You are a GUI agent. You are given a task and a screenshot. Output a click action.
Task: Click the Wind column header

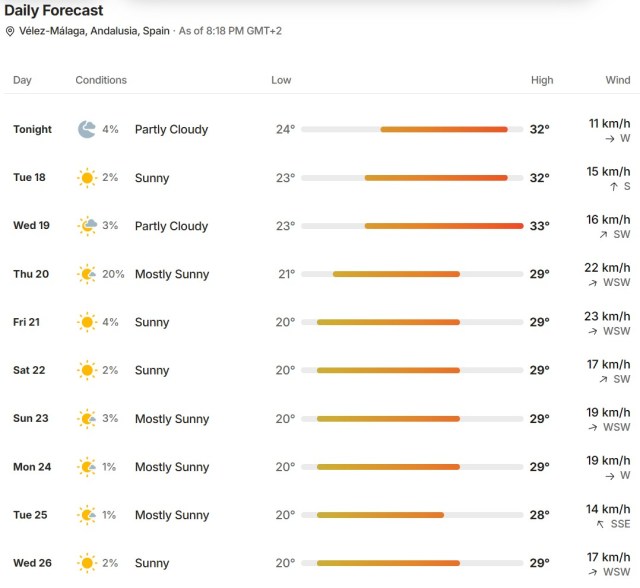coord(618,80)
